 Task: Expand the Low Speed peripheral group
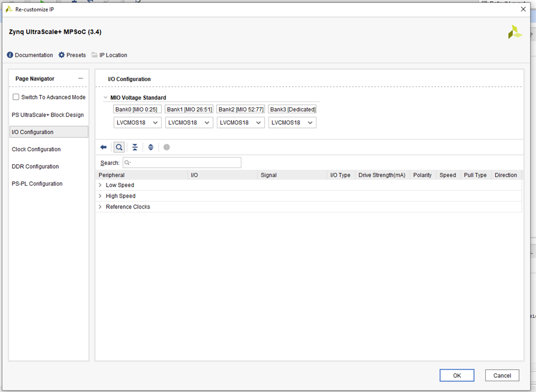coord(100,185)
